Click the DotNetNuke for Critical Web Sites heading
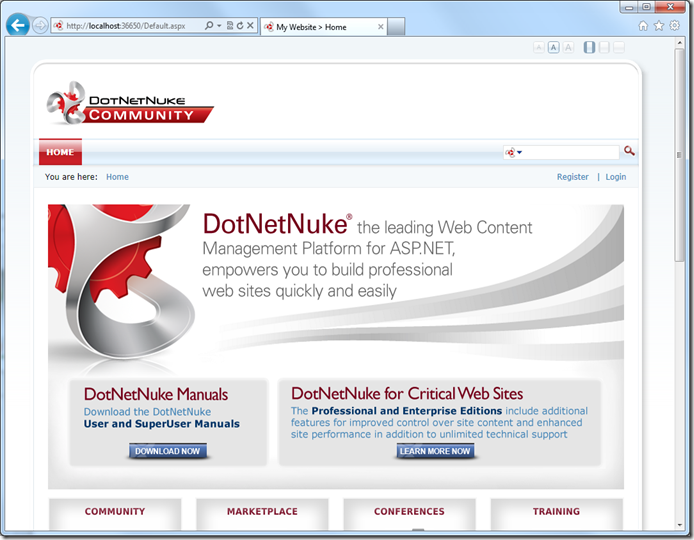Image resolution: width=694 pixels, height=540 pixels. coord(407,393)
